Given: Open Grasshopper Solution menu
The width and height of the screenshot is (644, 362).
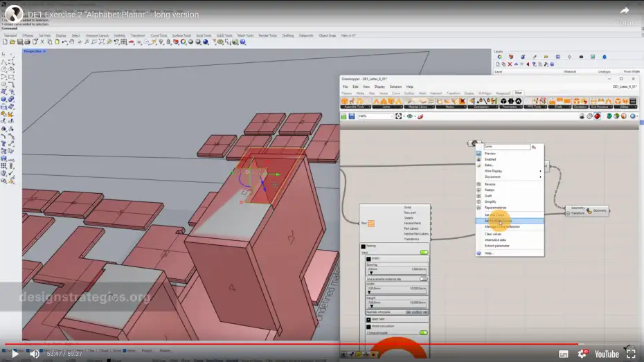Looking at the screenshot, I should [395, 87].
